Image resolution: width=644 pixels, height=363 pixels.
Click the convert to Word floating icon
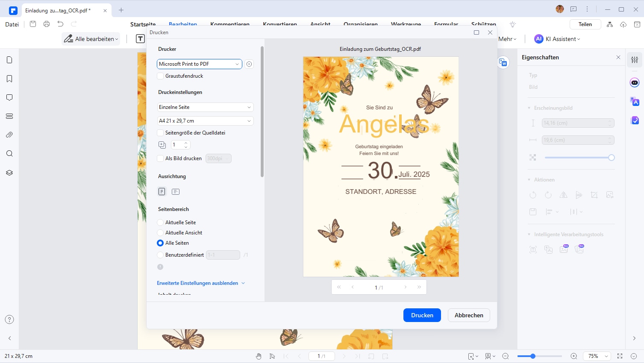pyautogui.click(x=503, y=62)
